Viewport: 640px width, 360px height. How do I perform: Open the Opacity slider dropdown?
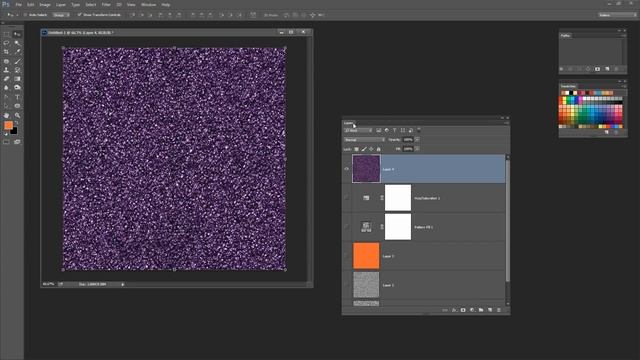pos(417,140)
